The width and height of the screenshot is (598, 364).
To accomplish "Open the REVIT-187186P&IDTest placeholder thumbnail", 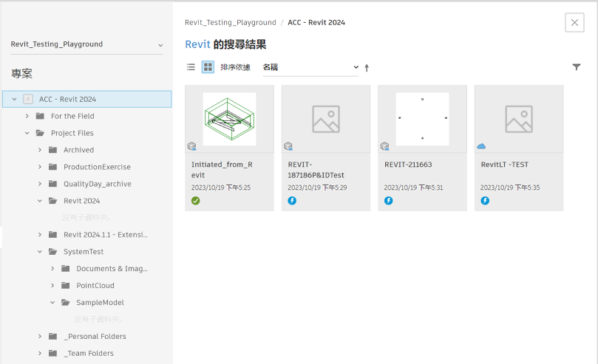I will [326, 119].
